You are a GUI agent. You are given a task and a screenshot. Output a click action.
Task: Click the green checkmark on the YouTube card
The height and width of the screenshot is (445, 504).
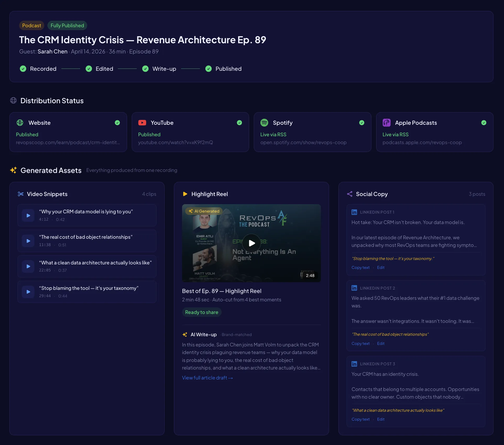(239, 123)
